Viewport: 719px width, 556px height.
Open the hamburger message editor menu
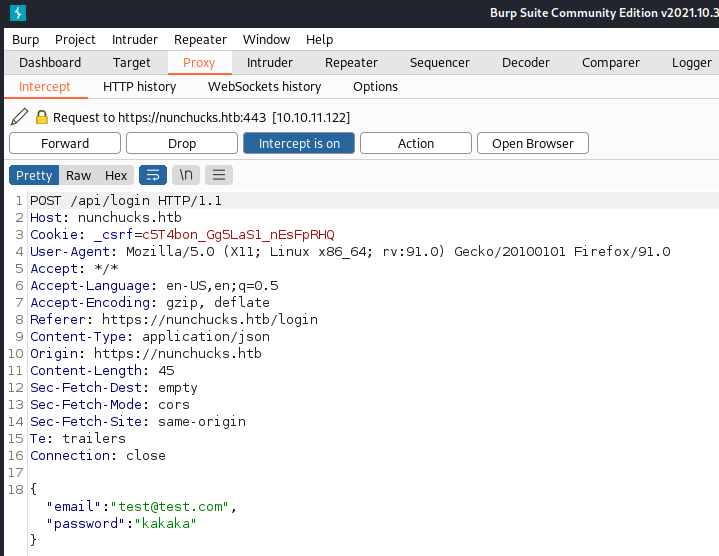[x=219, y=175]
